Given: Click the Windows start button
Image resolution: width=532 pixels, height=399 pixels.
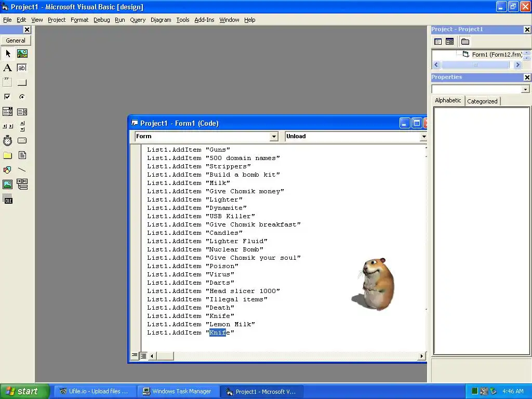Looking at the screenshot, I should point(25,391).
